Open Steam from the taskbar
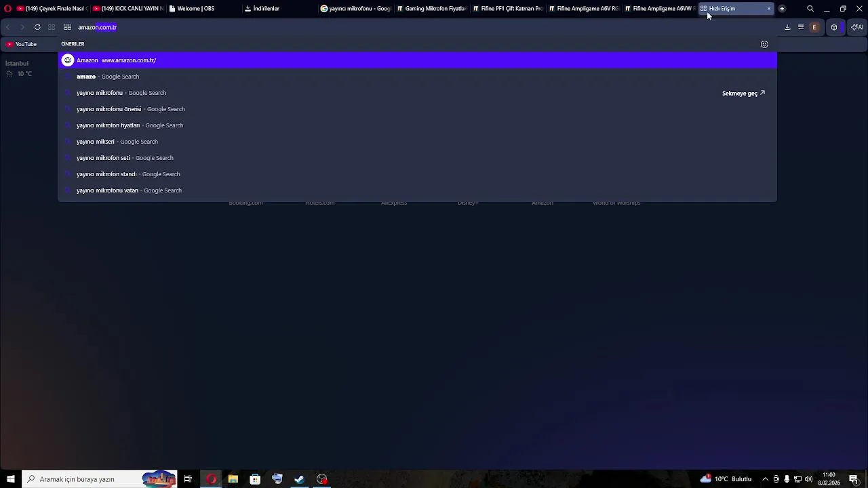The height and width of the screenshot is (488, 868). click(299, 479)
